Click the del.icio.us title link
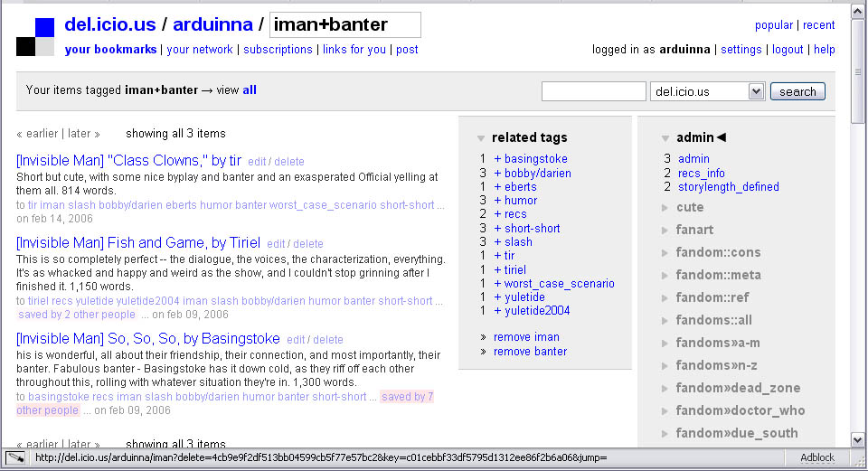The image size is (868, 471). [110, 24]
